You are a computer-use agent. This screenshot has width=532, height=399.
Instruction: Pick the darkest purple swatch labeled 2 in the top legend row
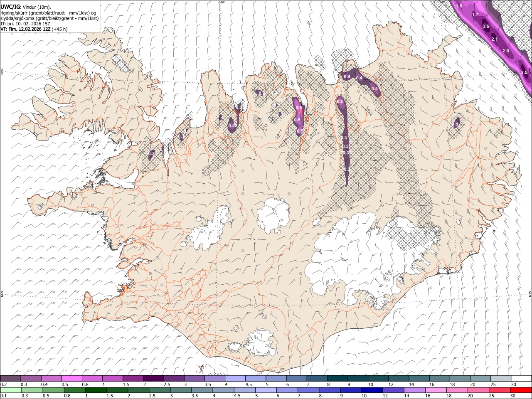pos(153,379)
